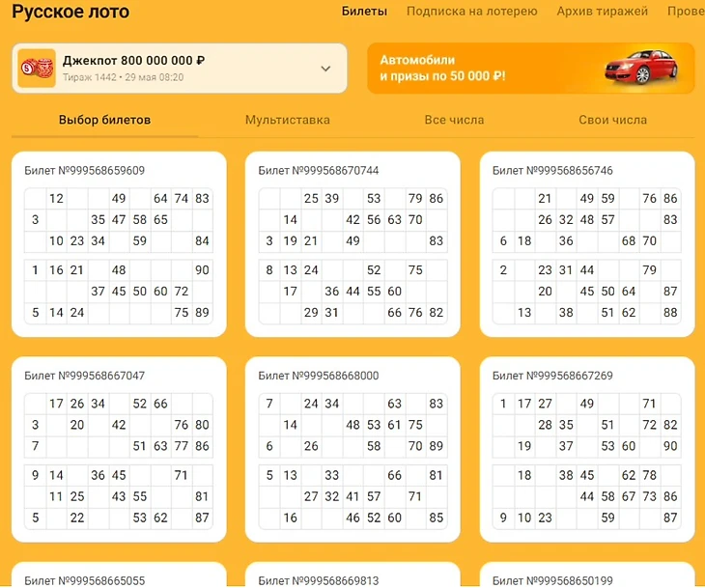
Task: Click number 21 in ticket №999568656746
Action: [545, 199]
